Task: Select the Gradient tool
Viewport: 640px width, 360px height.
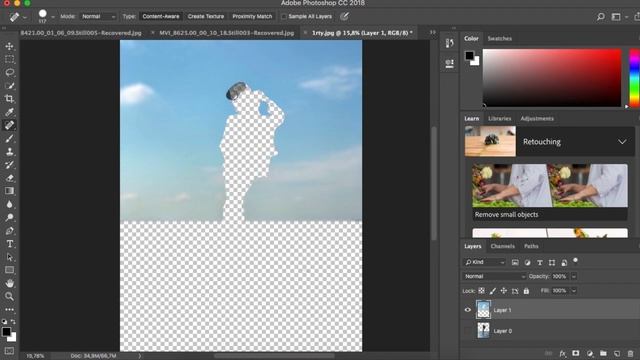Action: point(9,191)
